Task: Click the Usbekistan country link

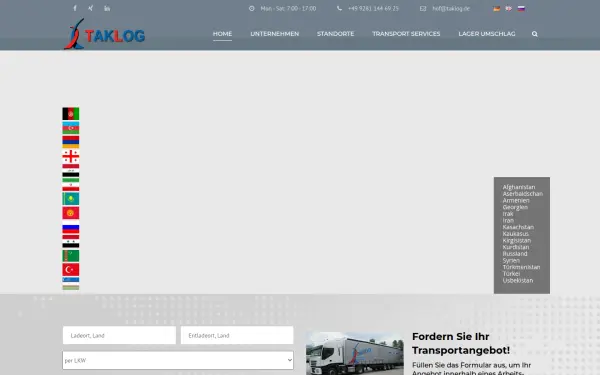Action: [x=518, y=280]
